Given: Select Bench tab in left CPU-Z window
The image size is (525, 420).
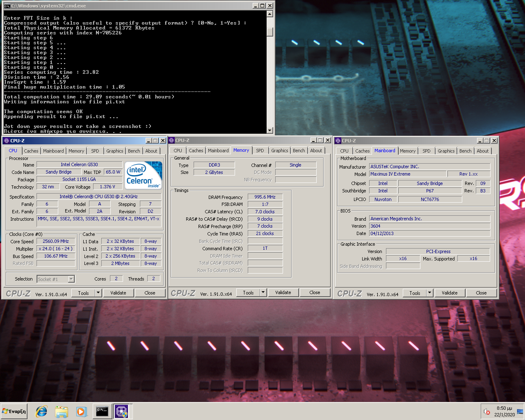Looking at the screenshot, I should [x=134, y=151].
